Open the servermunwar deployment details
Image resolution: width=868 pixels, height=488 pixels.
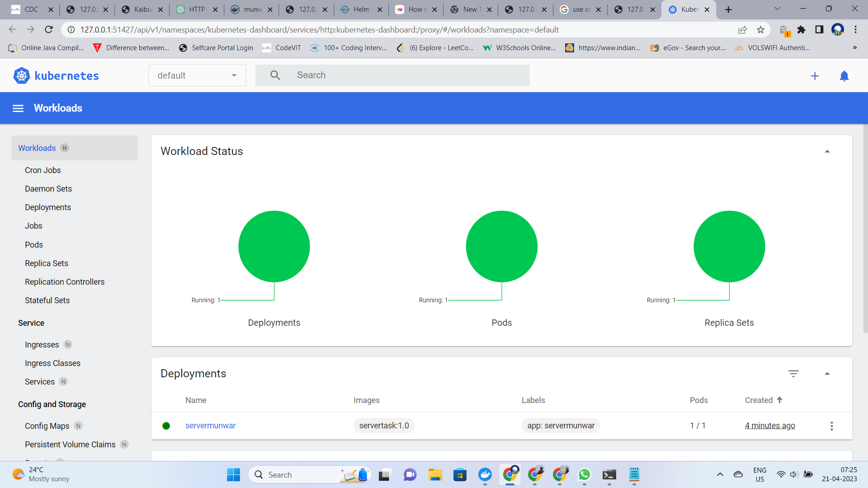(x=210, y=426)
